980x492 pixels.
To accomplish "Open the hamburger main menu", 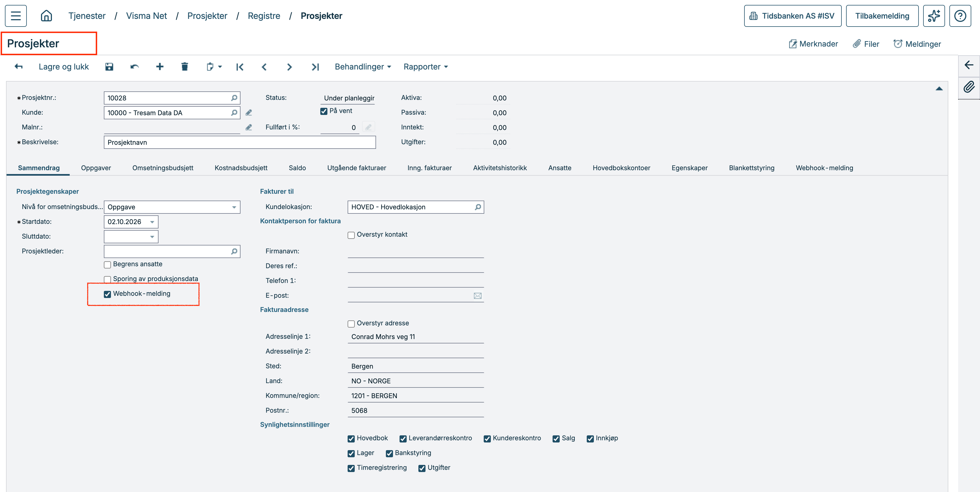I will (x=16, y=16).
